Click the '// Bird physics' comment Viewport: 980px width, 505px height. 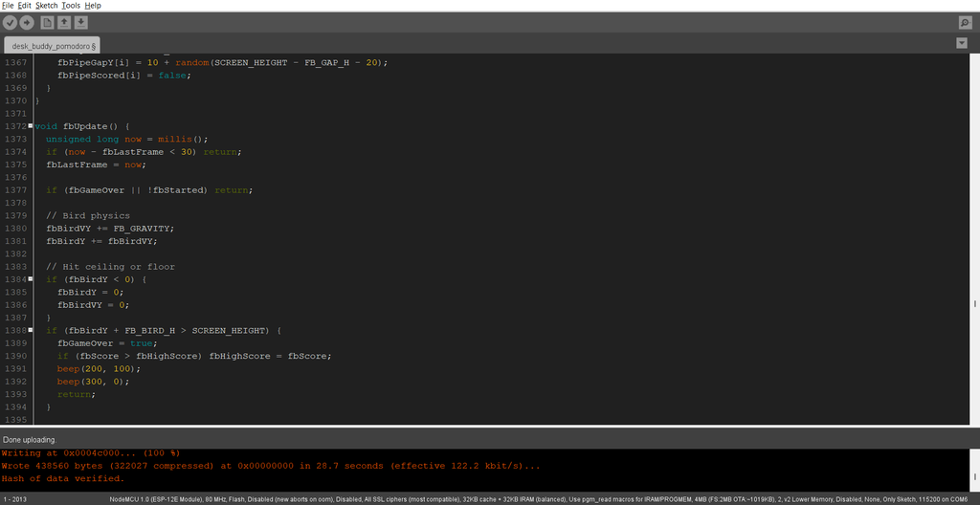click(87, 215)
